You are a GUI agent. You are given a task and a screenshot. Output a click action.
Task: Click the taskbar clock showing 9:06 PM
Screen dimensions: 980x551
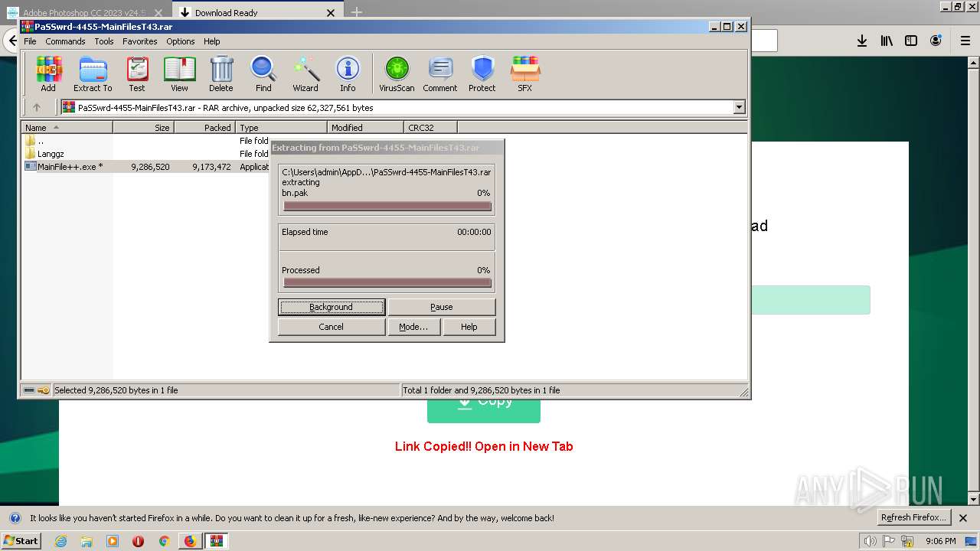940,541
